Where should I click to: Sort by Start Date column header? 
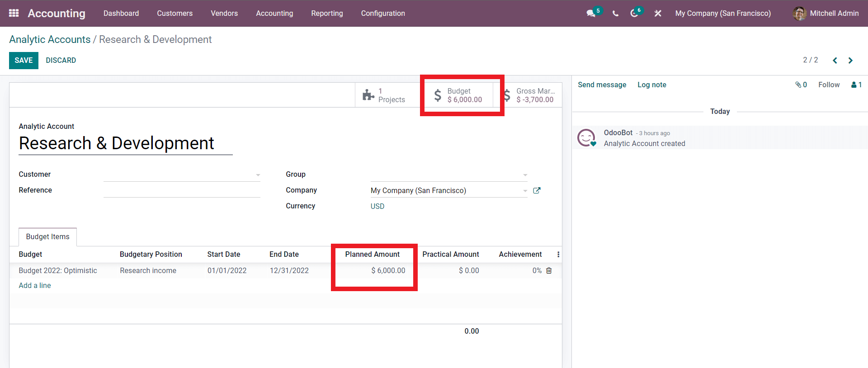pyautogui.click(x=224, y=255)
